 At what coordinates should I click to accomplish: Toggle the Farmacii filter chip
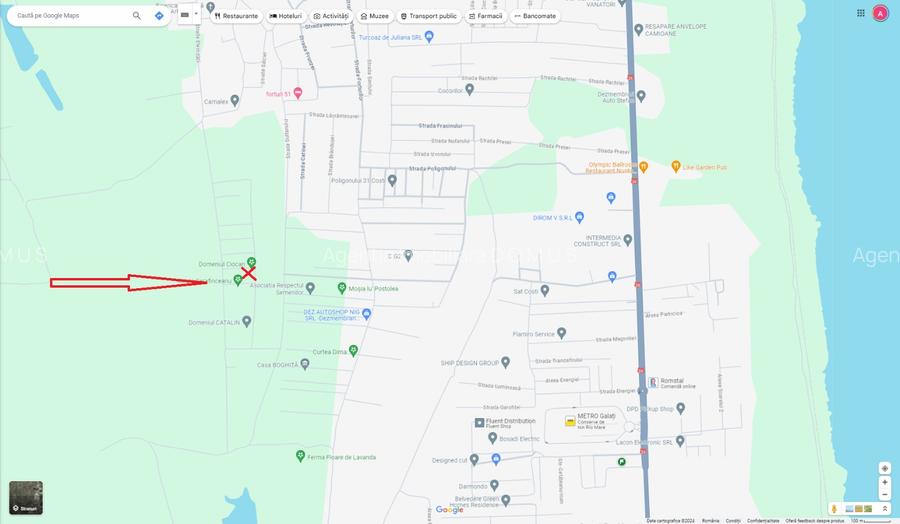(485, 16)
